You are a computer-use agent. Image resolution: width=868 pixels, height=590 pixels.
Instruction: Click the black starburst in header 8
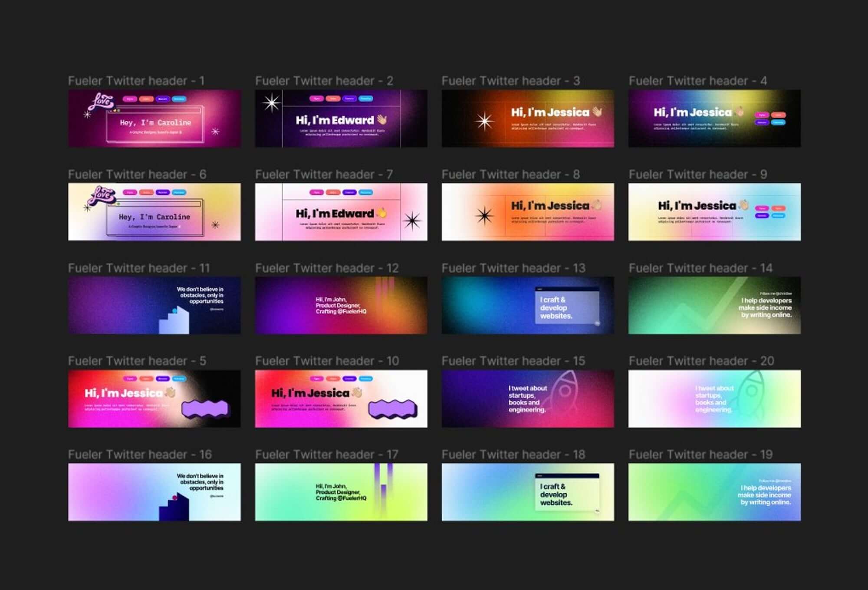[x=484, y=215]
